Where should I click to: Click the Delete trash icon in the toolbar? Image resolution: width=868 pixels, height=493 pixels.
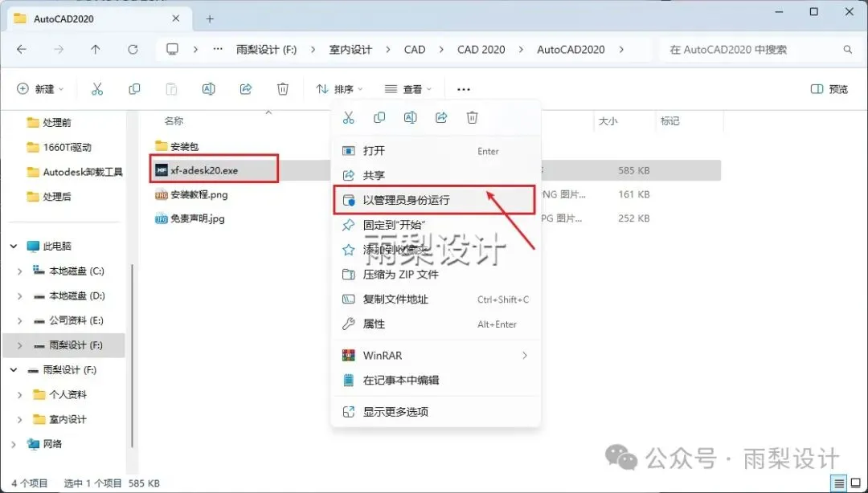283,89
